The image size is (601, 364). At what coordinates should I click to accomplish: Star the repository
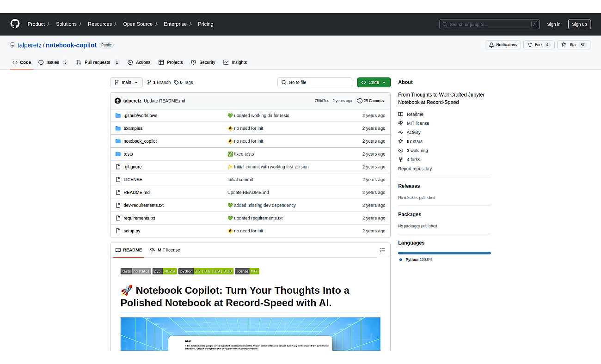pyautogui.click(x=574, y=45)
